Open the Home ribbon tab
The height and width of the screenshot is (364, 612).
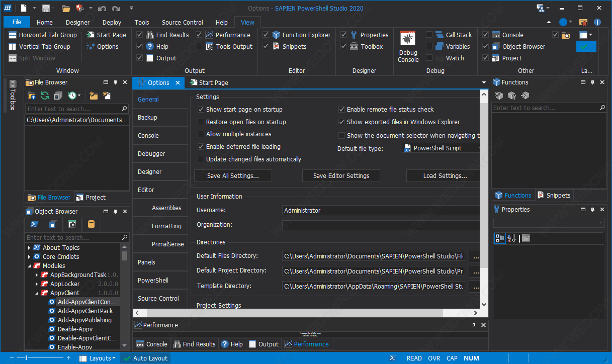(x=44, y=22)
